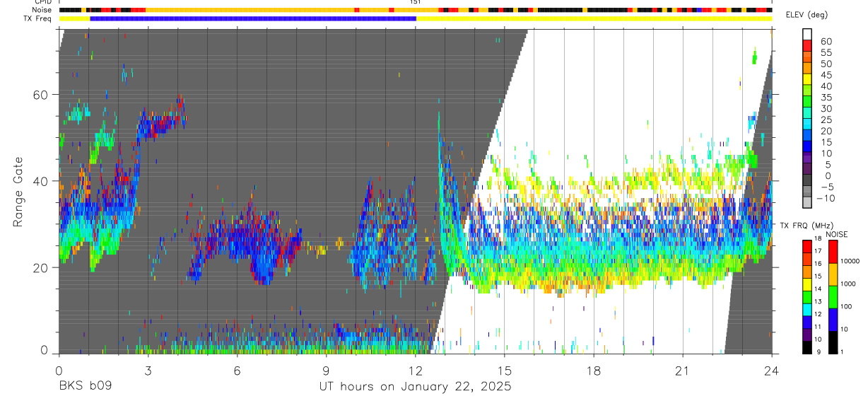868x401 pixels.
Task: Click the '6' tick on the time axis
Action: click(x=237, y=370)
